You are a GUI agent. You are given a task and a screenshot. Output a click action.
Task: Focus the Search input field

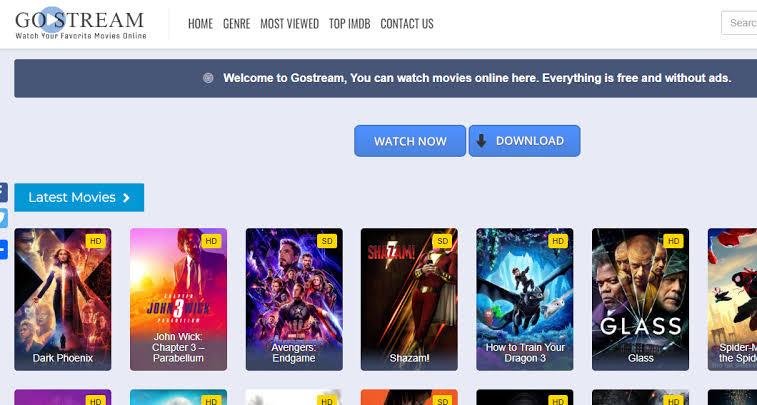point(739,23)
